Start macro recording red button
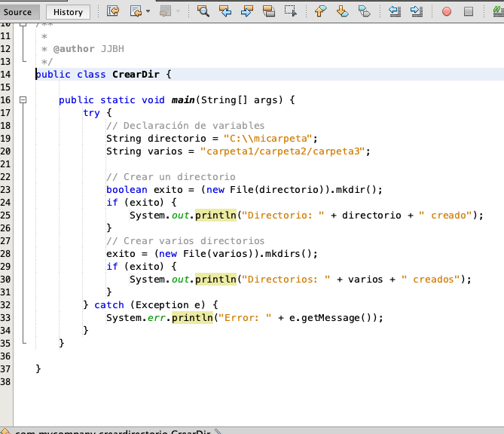 coord(447,11)
